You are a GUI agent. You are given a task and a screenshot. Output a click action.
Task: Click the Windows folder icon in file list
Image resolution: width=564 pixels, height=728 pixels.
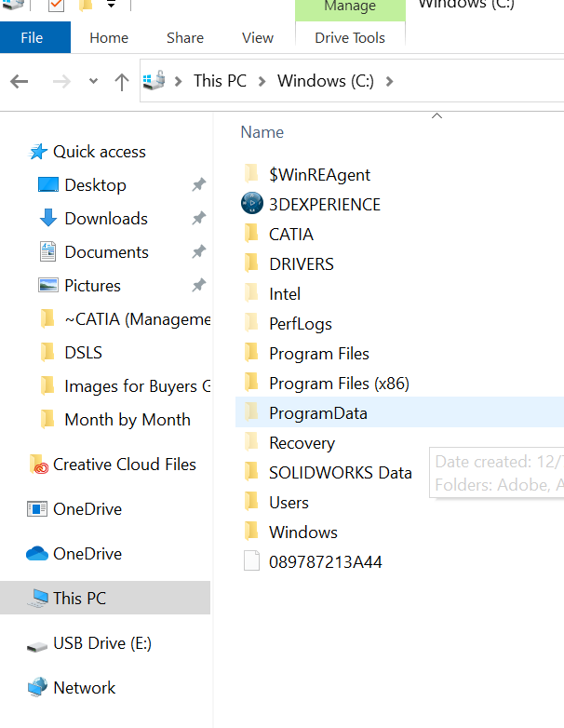(251, 532)
